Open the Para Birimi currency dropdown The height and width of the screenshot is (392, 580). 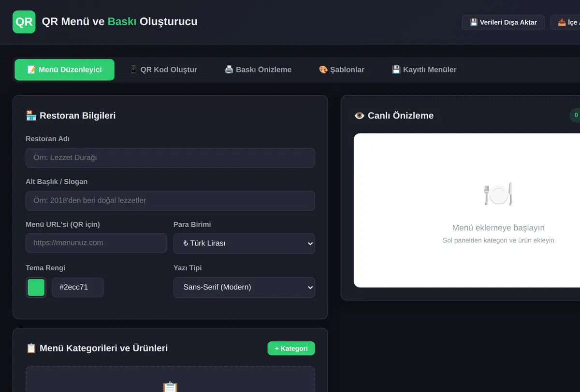(x=244, y=243)
